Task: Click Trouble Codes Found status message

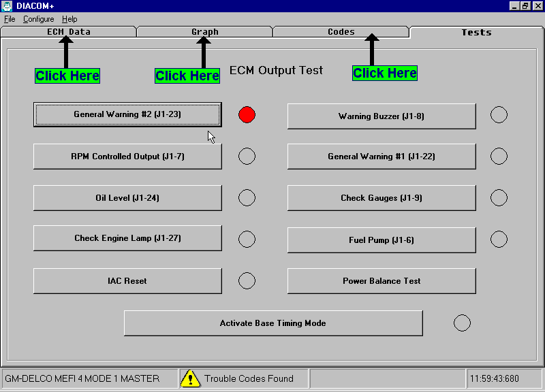Action: [249, 378]
